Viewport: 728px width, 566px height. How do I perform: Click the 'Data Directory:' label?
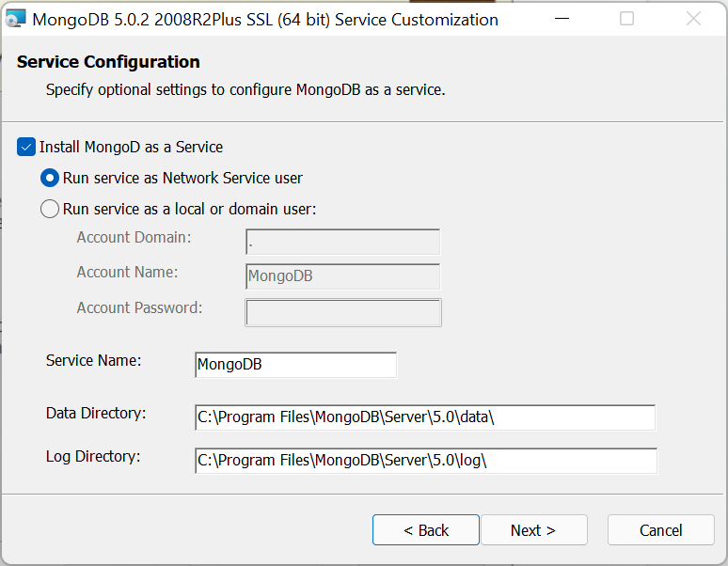point(96,414)
